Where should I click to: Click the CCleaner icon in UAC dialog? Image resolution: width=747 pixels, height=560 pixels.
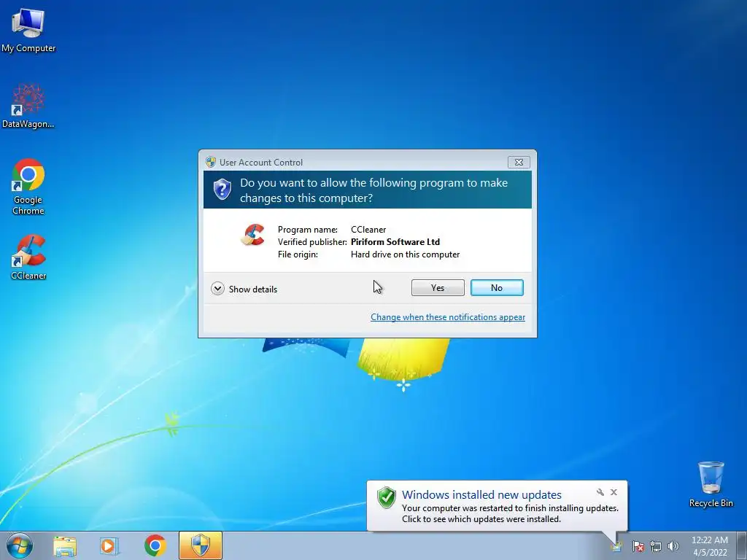(x=253, y=236)
